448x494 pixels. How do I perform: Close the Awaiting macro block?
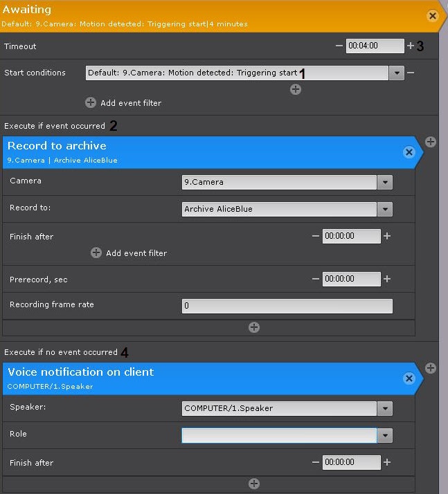click(432, 16)
